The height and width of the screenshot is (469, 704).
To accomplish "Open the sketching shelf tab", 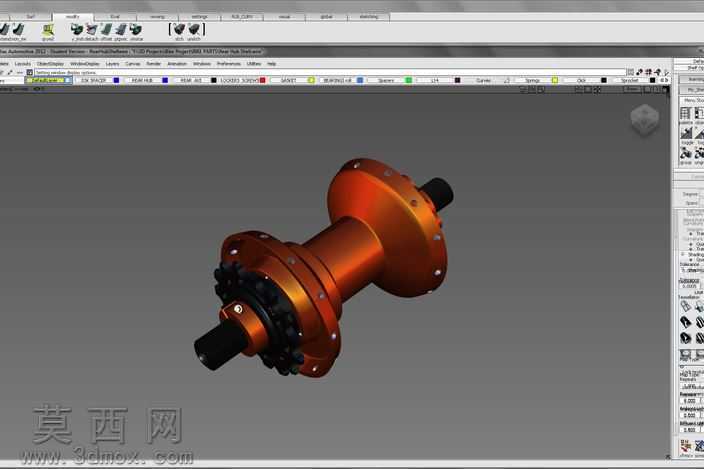I will point(369,17).
